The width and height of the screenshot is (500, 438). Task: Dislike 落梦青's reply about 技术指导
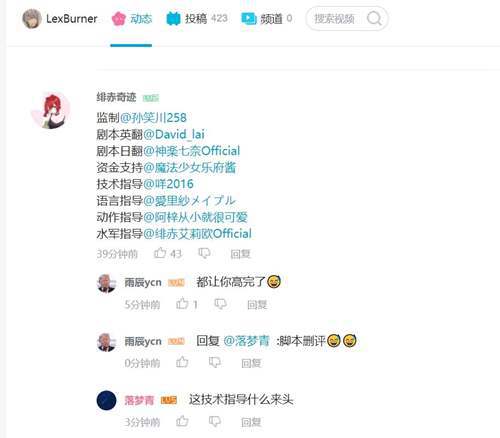coord(214,422)
